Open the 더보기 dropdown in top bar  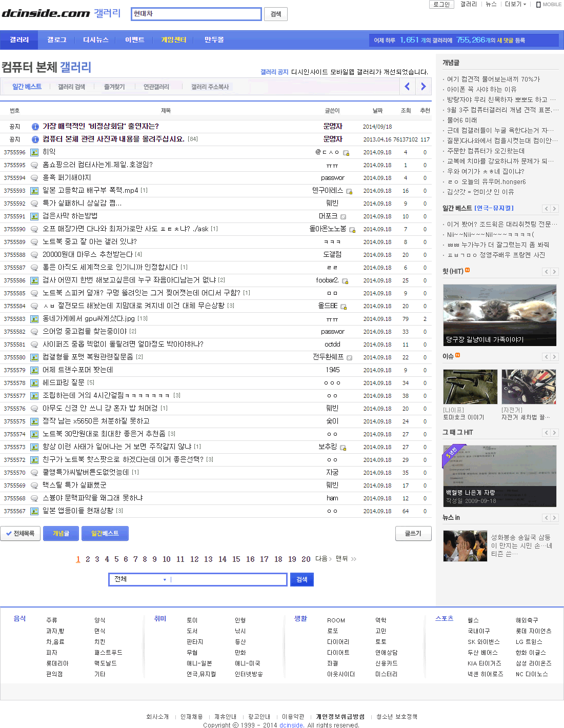coord(515,4)
